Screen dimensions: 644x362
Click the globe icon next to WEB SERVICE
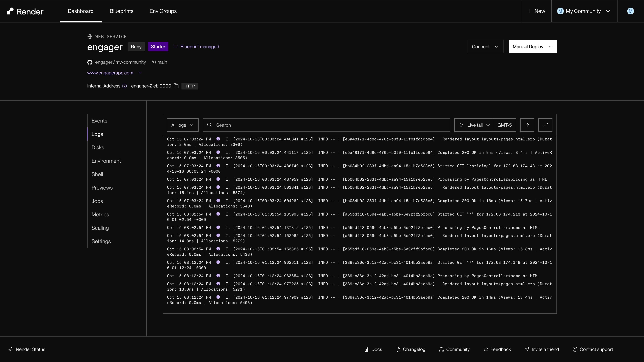point(90,37)
